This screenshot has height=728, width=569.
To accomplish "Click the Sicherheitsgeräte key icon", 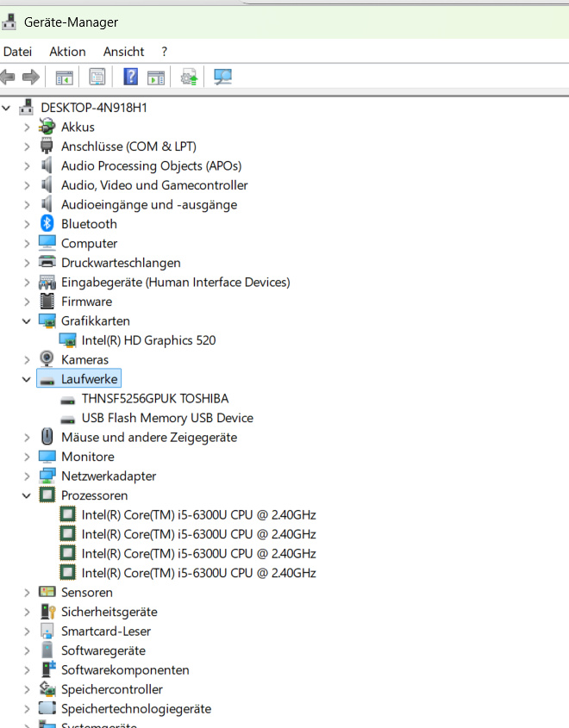I will click(x=47, y=612).
